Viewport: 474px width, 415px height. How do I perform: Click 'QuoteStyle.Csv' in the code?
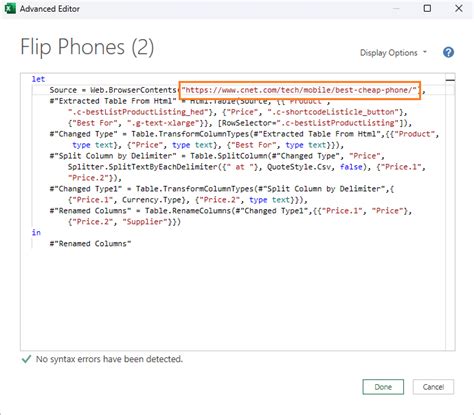(x=299, y=167)
